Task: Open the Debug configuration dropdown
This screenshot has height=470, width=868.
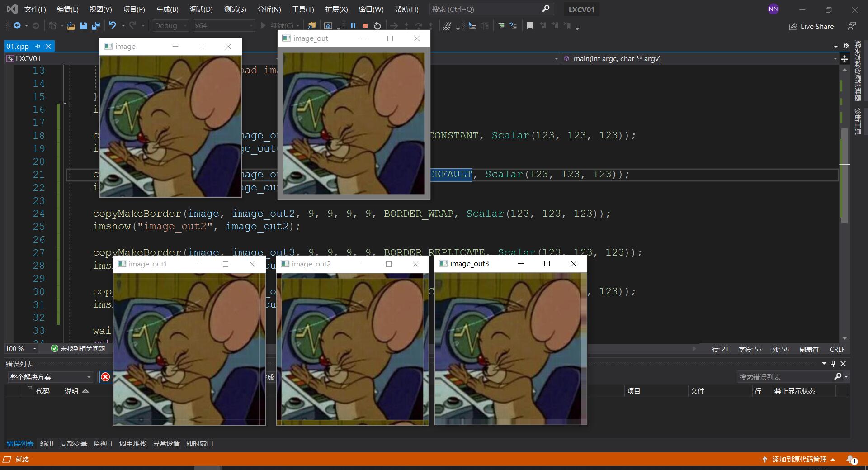Action: [x=170, y=26]
